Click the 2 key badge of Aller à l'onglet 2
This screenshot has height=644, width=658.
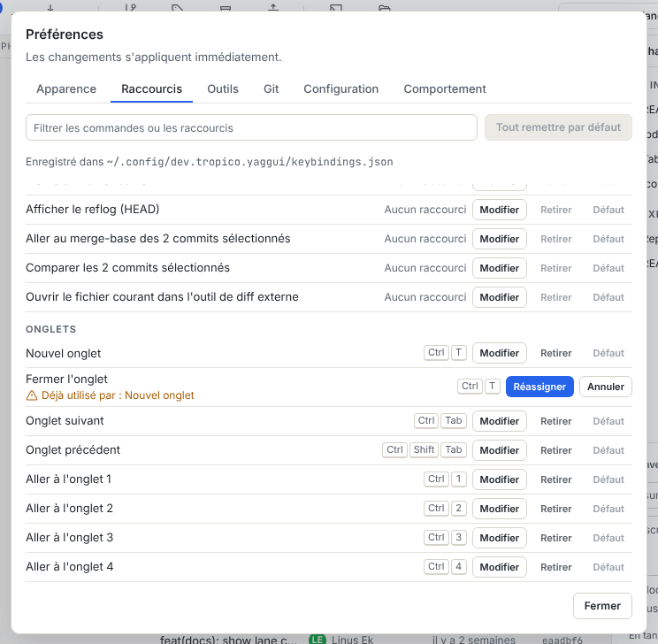coord(459,509)
